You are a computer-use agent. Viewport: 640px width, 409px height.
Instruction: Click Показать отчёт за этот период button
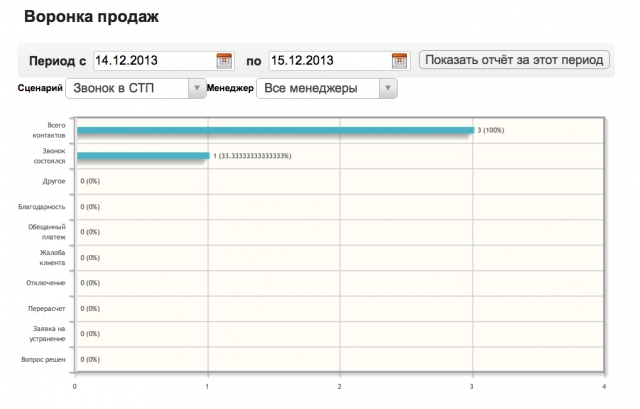pos(514,60)
